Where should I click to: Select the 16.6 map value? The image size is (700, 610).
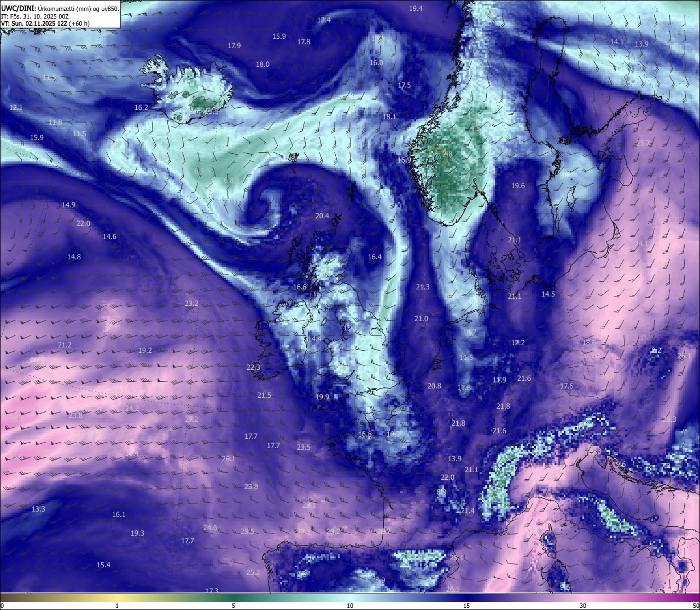(300, 287)
